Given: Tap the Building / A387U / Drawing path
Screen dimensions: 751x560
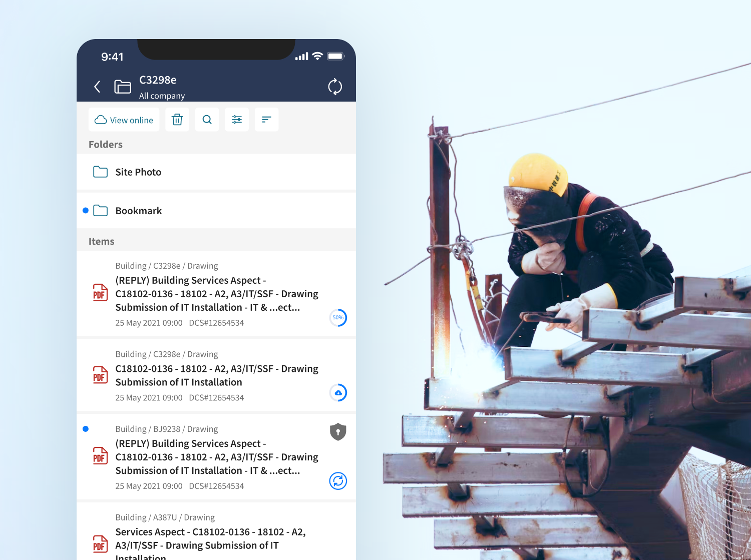Looking at the screenshot, I should 165,517.
